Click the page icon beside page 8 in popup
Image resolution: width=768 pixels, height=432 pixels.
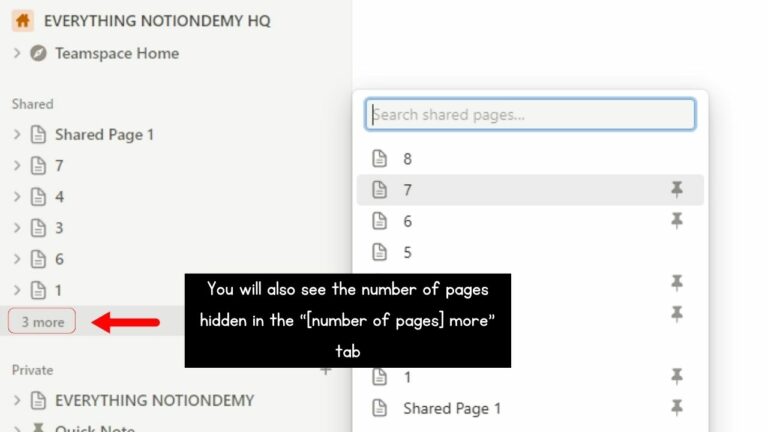coord(380,159)
